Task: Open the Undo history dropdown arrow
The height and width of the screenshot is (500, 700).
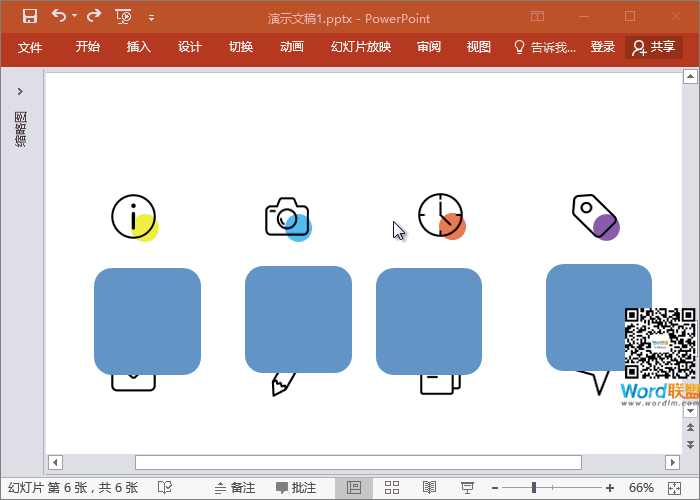Action: point(75,17)
